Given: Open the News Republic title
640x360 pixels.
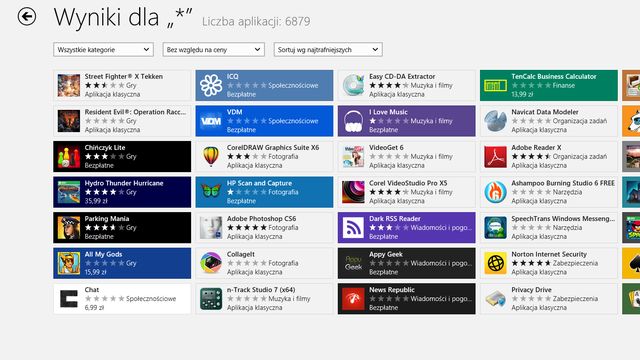Looking at the screenshot, I should [x=392, y=289].
